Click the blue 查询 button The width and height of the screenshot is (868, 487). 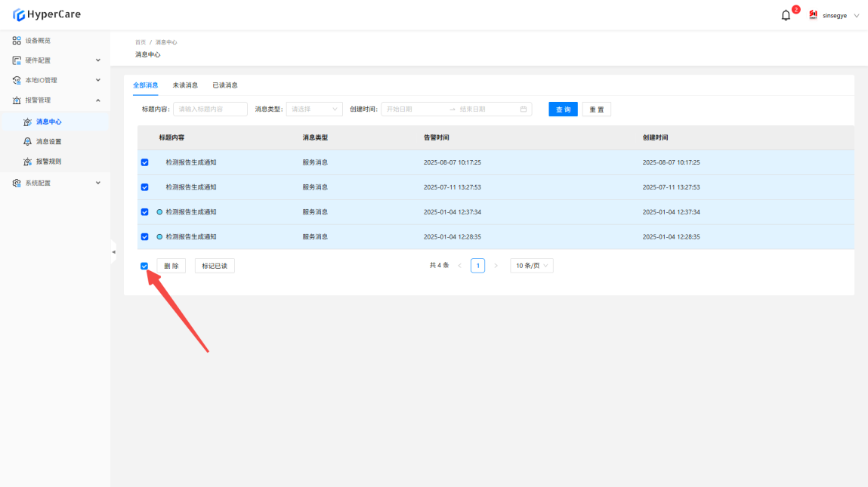563,109
